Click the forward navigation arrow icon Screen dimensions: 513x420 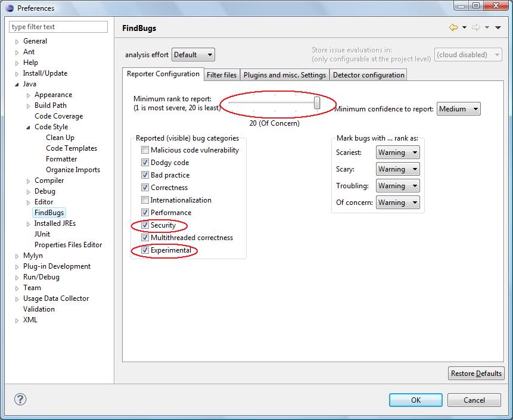pos(476,27)
